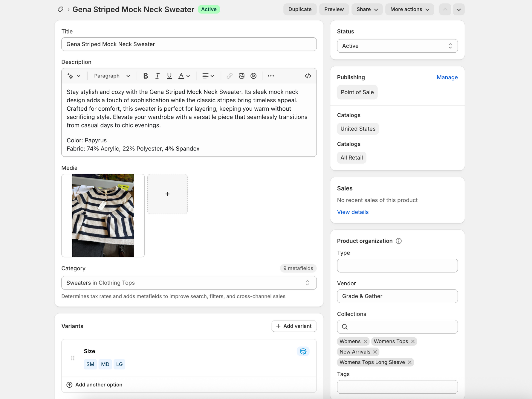Open the Status Active dropdown
The height and width of the screenshot is (399, 532).
point(397,46)
